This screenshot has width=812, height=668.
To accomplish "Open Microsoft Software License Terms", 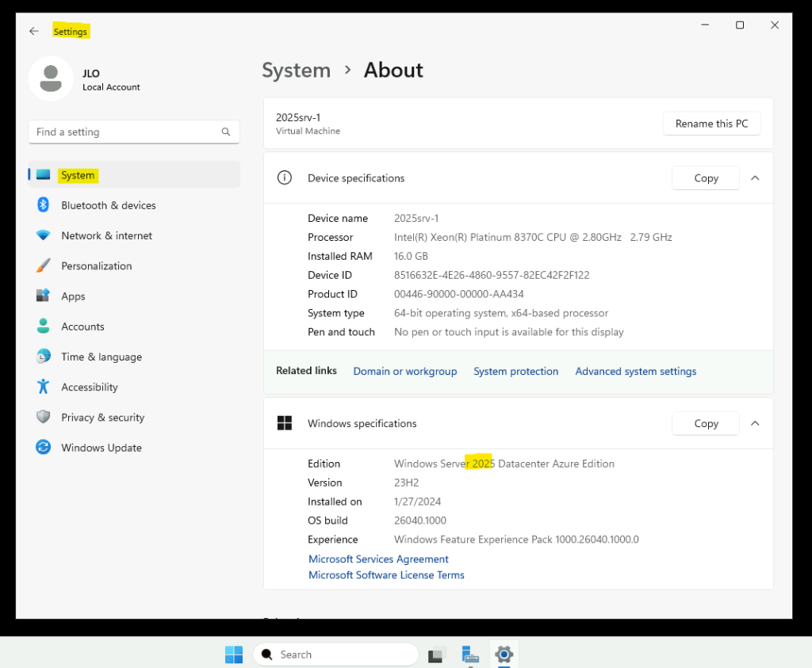I will pyautogui.click(x=386, y=574).
